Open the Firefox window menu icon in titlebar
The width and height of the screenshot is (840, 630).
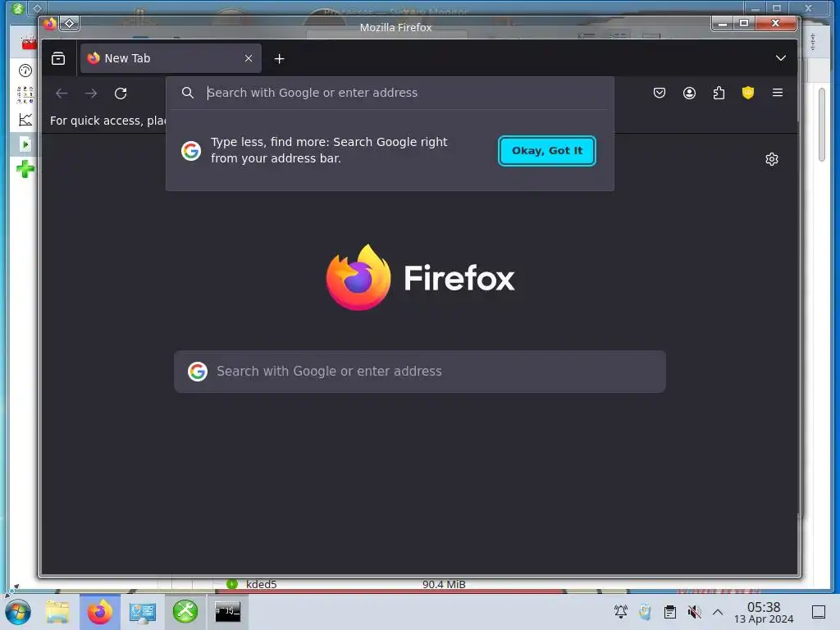[50, 24]
